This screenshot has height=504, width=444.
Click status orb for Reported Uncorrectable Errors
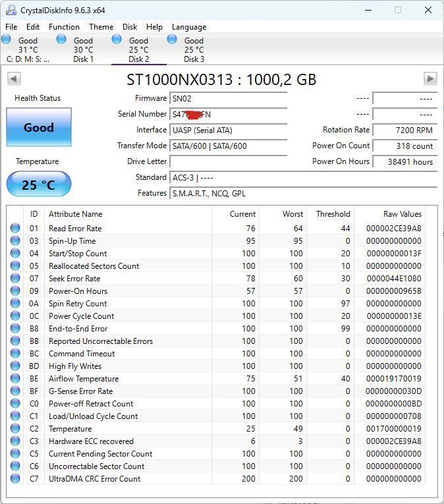(15, 341)
